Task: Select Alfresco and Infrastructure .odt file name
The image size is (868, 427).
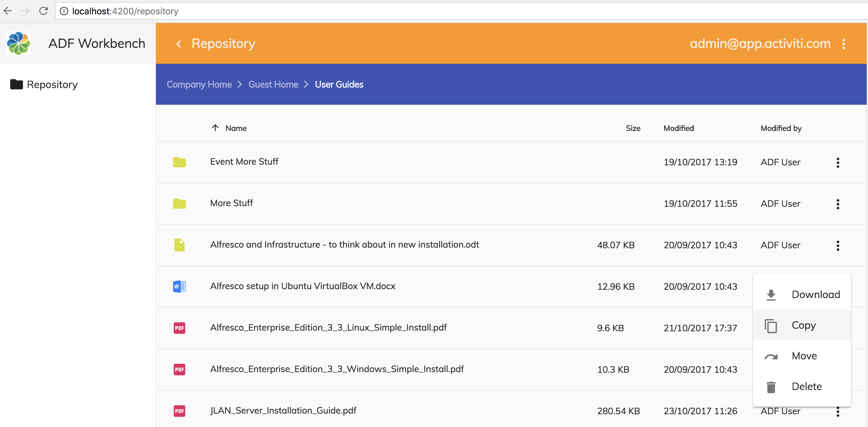Action: click(x=344, y=244)
